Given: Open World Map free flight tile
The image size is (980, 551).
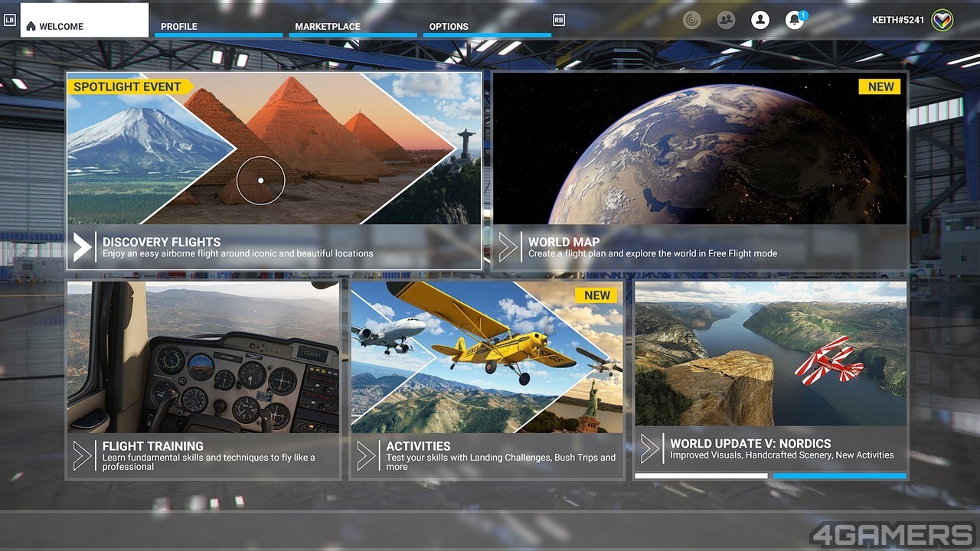Looking at the screenshot, I should coord(700,171).
